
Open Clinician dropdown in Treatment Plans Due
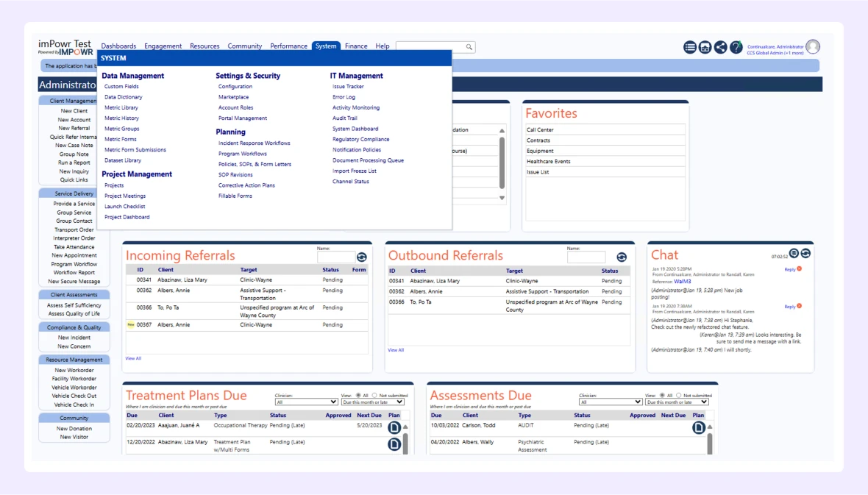click(306, 402)
